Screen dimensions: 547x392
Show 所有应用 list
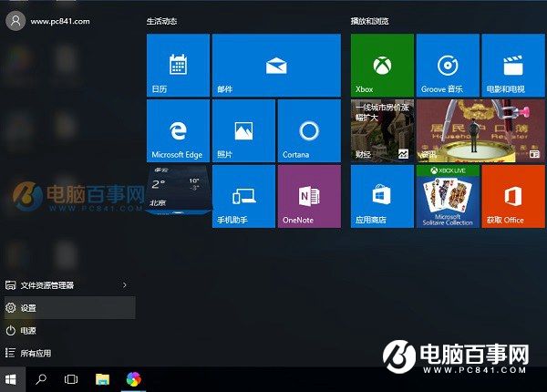pyautogui.click(x=70, y=353)
